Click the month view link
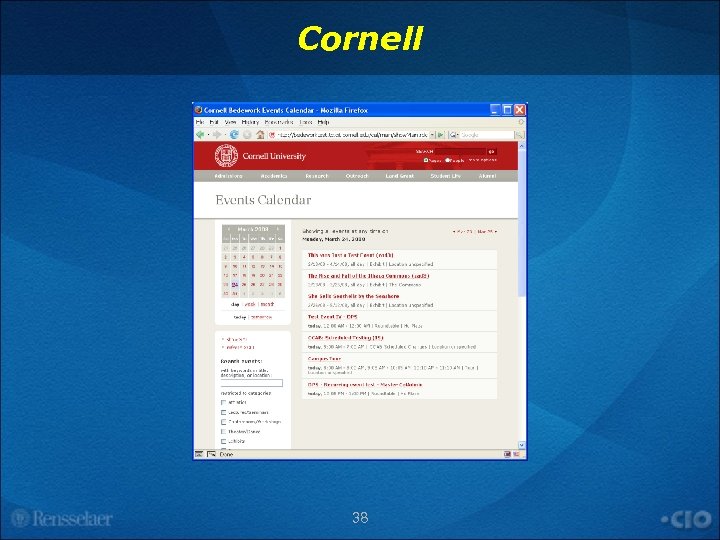The width and height of the screenshot is (720, 540). point(267,304)
